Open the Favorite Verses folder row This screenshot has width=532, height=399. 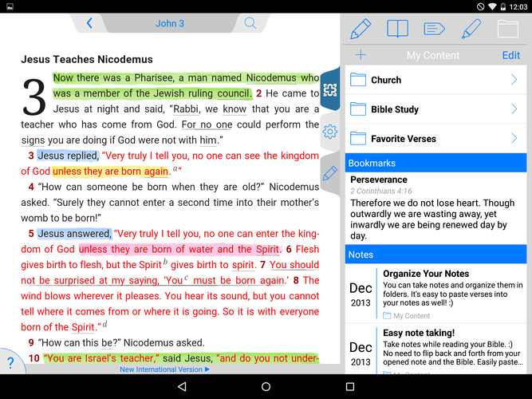(435, 139)
